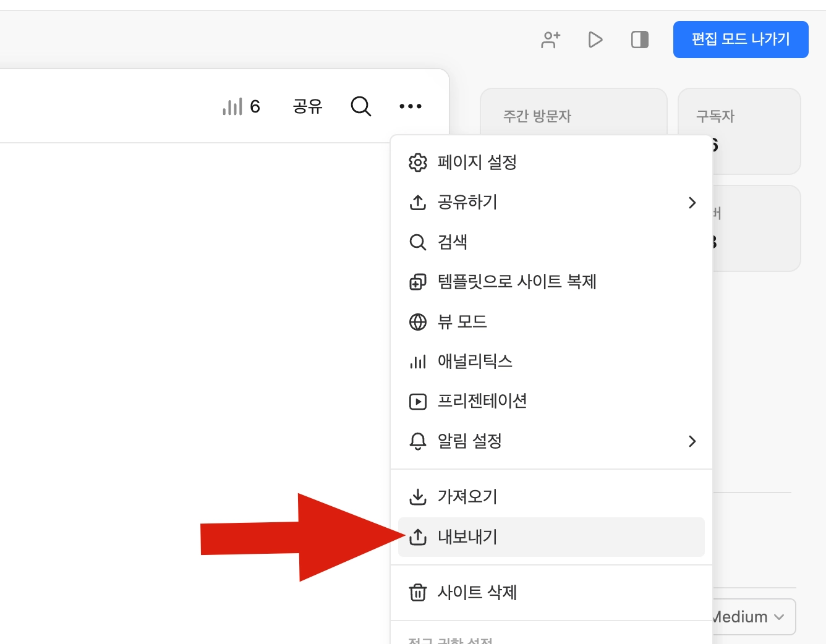Select 템플릿으로 사이트 복제 menu entry

click(x=517, y=282)
